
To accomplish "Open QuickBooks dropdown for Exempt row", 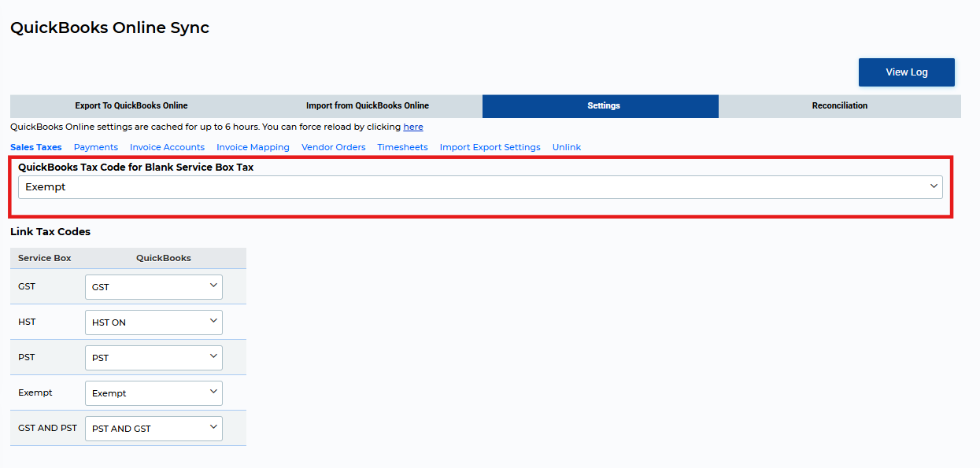I will [x=153, y=393].
